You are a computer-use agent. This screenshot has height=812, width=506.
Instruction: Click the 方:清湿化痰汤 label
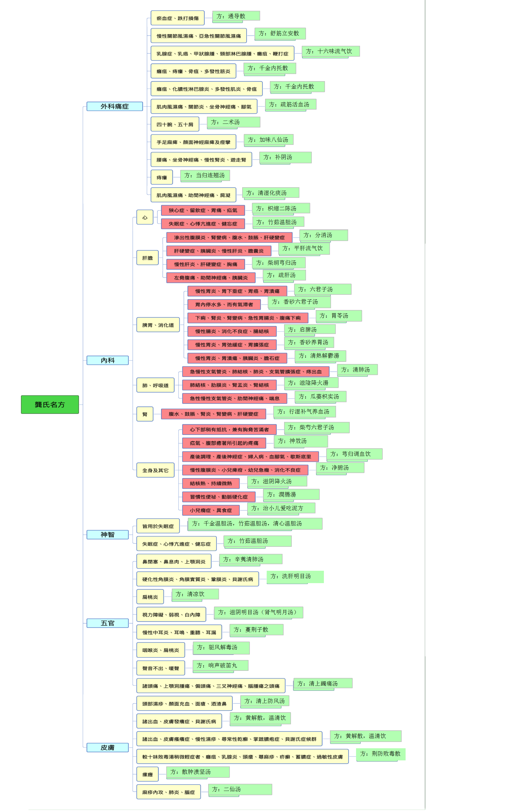tap(271, 193)
